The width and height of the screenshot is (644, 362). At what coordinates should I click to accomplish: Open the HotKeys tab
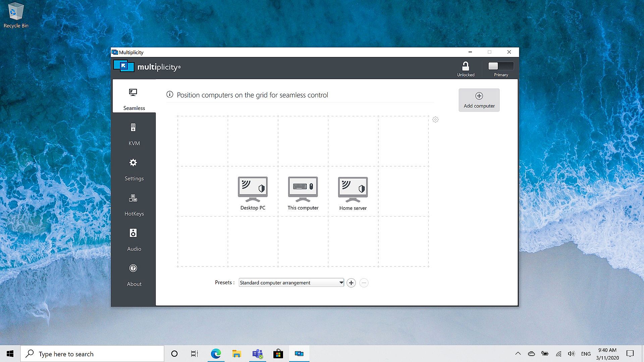(x=134, y=204)
